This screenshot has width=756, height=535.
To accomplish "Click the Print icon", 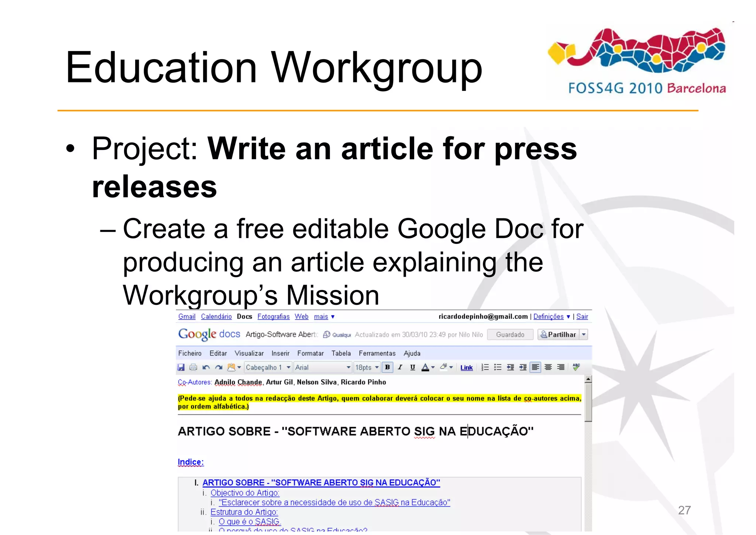I will coord(193,367).
